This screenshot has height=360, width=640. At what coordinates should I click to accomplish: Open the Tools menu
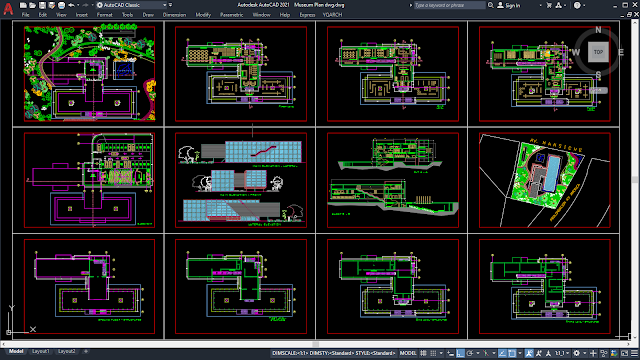pyautogui.click(x=127, y=15)
